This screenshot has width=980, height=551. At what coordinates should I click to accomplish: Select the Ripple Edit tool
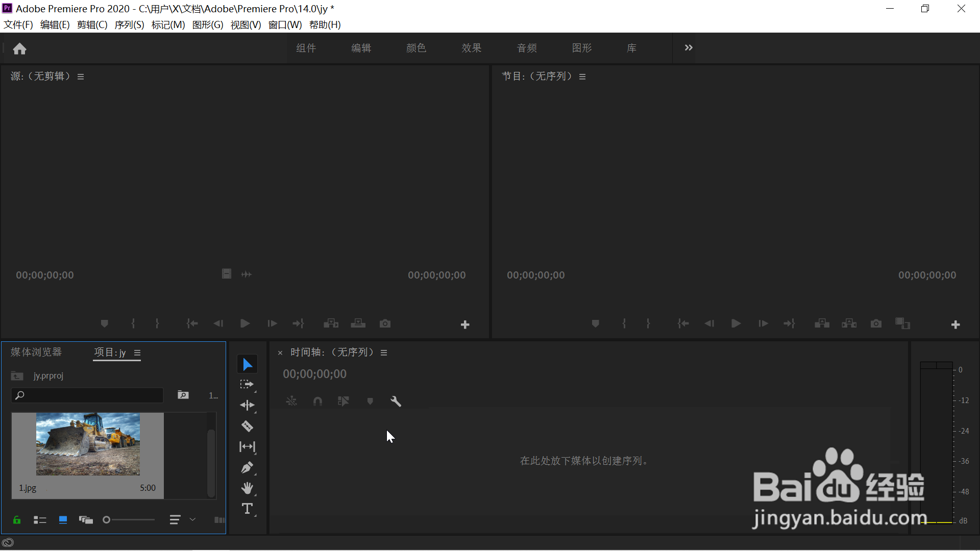(x=248, y=405)
